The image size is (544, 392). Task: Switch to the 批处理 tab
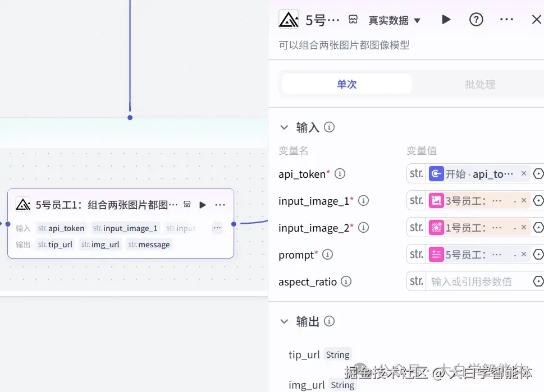tap(480, 84)
